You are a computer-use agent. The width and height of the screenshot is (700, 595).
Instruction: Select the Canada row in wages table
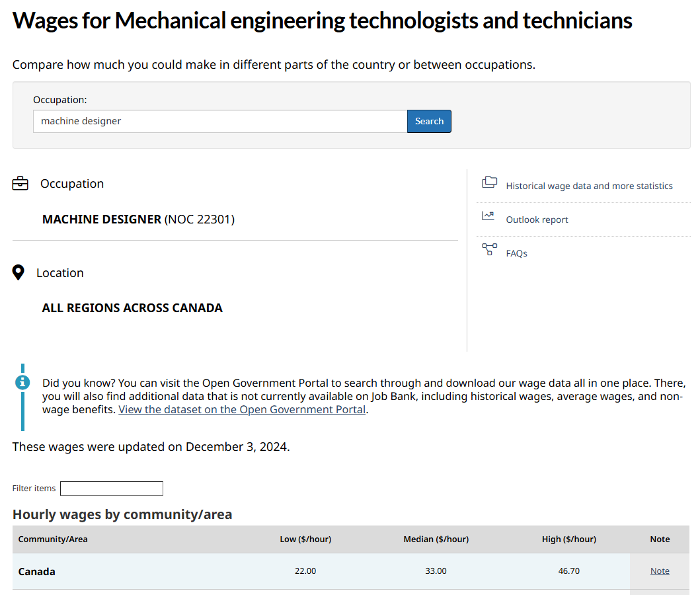point(37,572)
